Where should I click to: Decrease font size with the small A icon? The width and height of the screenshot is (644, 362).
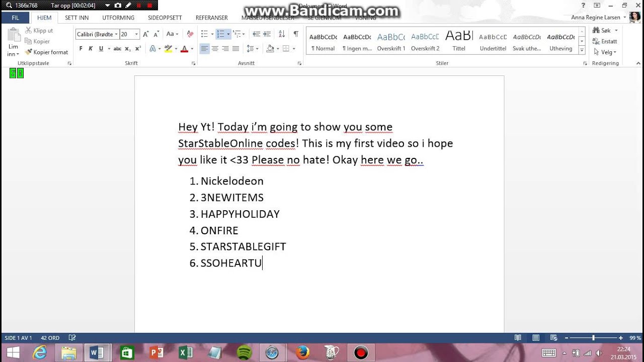click(156, 34)
